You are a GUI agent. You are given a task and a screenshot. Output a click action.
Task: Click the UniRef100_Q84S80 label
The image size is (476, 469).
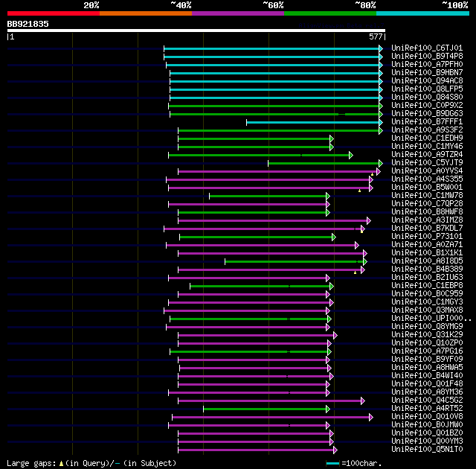427,98
